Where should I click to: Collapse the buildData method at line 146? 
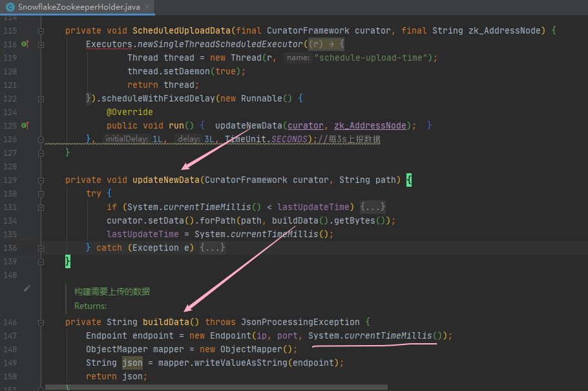[41, 322]
